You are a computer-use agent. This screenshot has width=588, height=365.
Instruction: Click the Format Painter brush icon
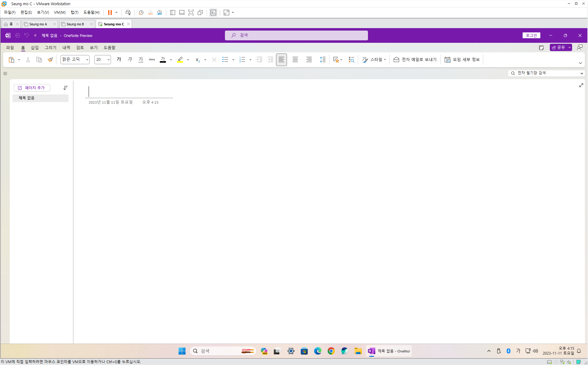(x=50, y=60)
